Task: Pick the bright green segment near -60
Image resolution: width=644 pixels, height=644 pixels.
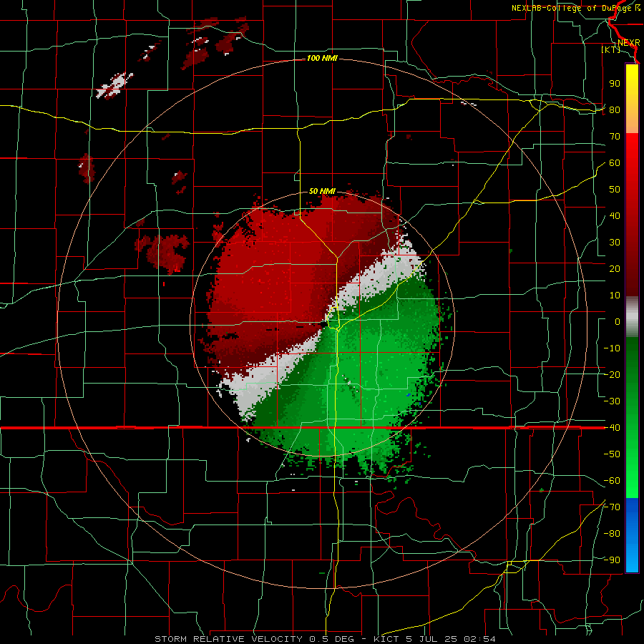Action: coord(632,484)
